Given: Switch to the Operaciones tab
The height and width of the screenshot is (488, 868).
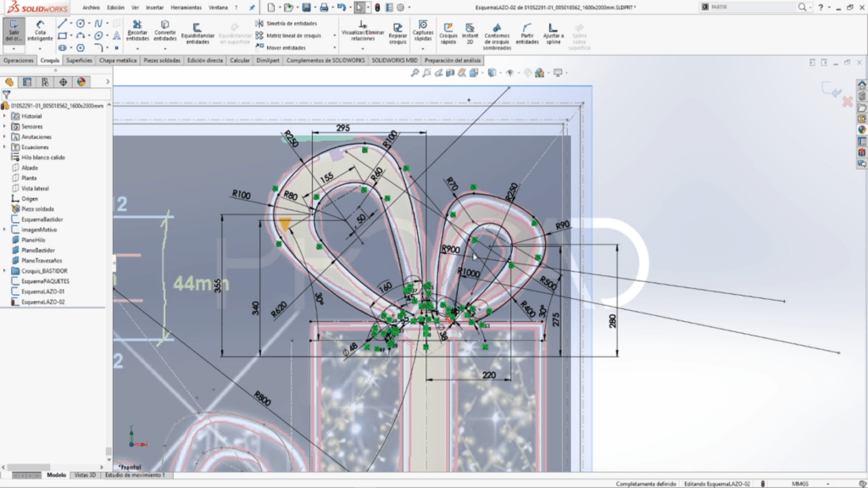Looking at the screenshot, I should point(19,60).
